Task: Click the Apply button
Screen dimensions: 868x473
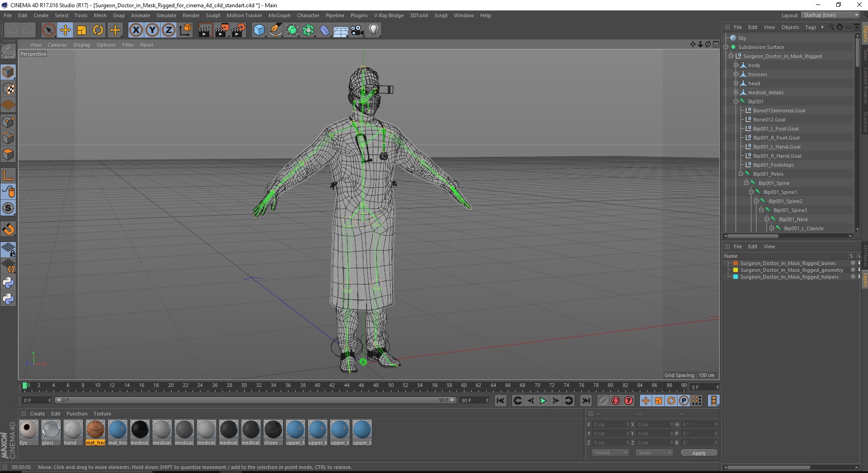Action: [699, 453]
